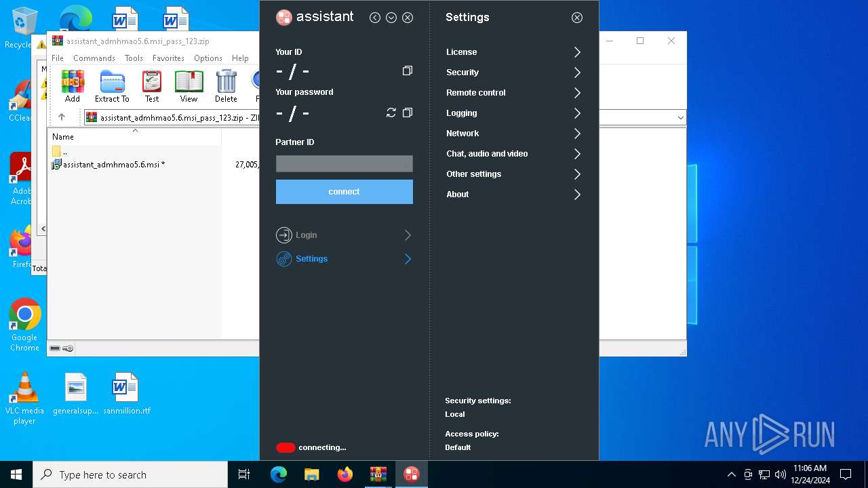
Task: Focus the Partner ID input field
Action: point(344,163)
